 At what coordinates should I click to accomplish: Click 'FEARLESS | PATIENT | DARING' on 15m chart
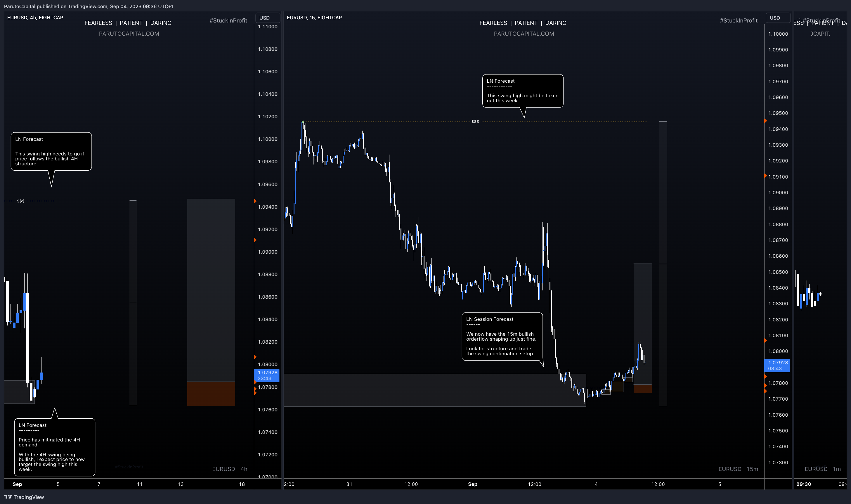tap(523, 23)
